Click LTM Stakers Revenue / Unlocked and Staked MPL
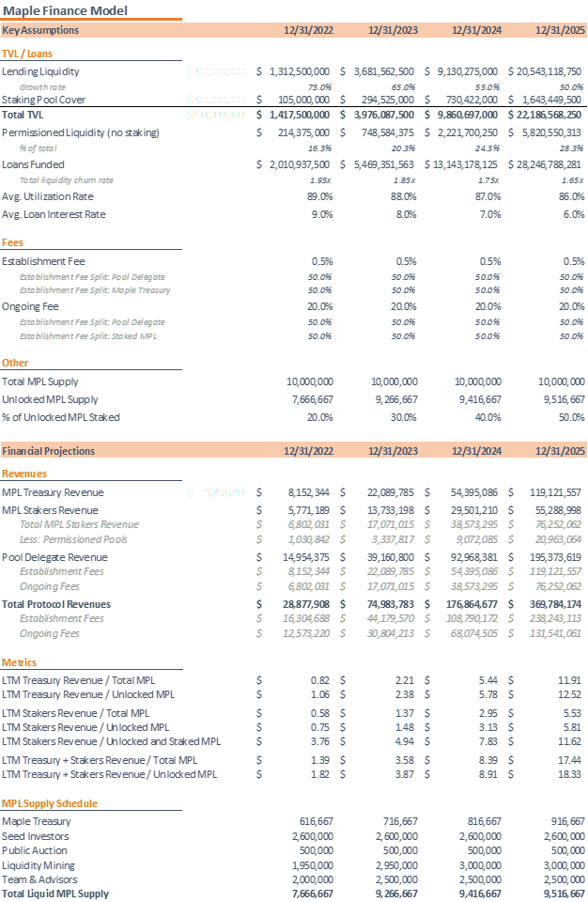The image size is (588, 902). tap(111, 742)
